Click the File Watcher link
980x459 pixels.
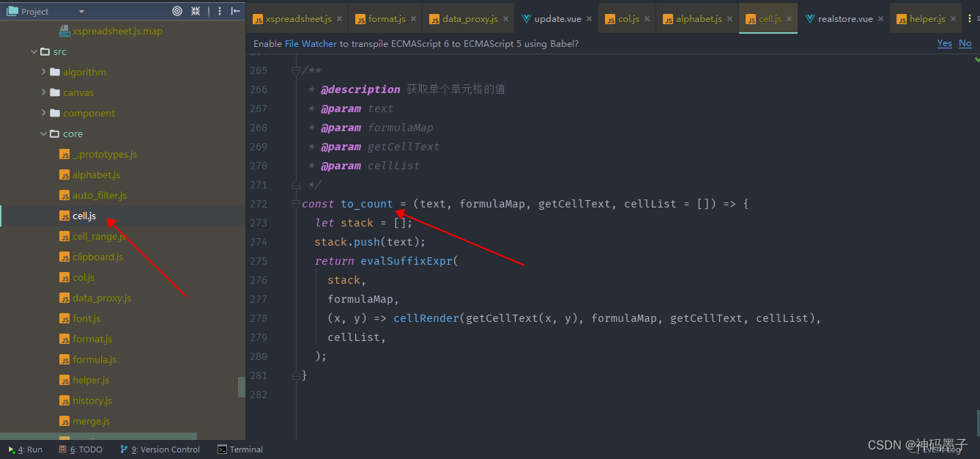[311, 44]
